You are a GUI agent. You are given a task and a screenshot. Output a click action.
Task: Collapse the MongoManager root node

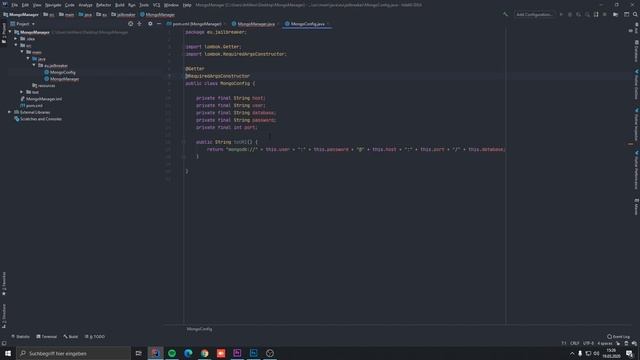point(10,32)
